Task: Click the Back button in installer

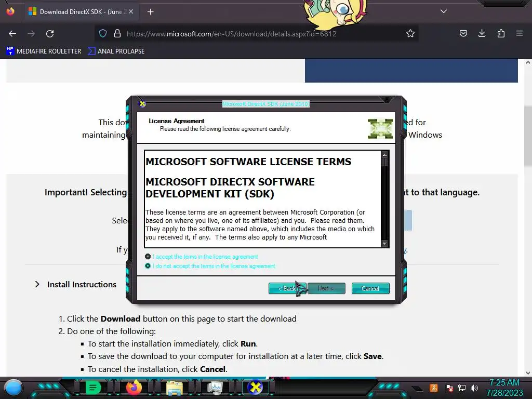Action: [287, 288]
